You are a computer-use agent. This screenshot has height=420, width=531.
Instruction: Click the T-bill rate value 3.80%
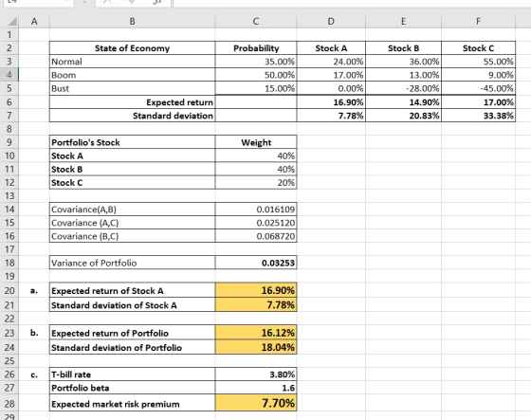click(x=256, y=374)
